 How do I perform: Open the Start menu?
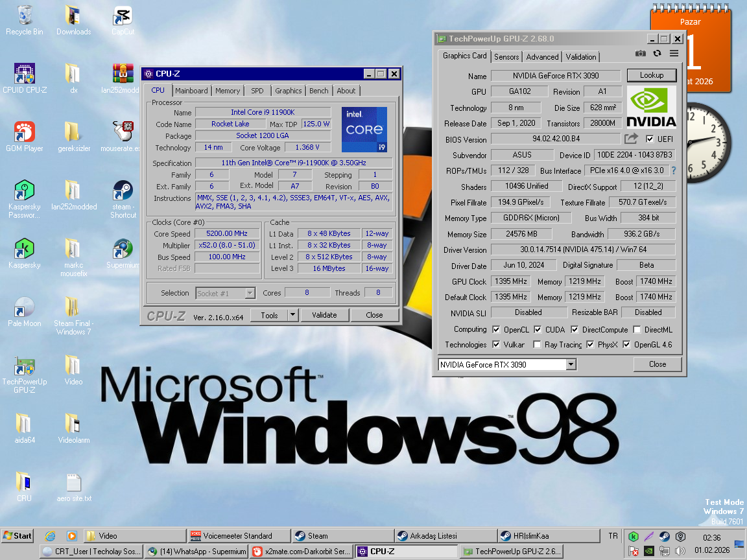[x=18, y=536]
